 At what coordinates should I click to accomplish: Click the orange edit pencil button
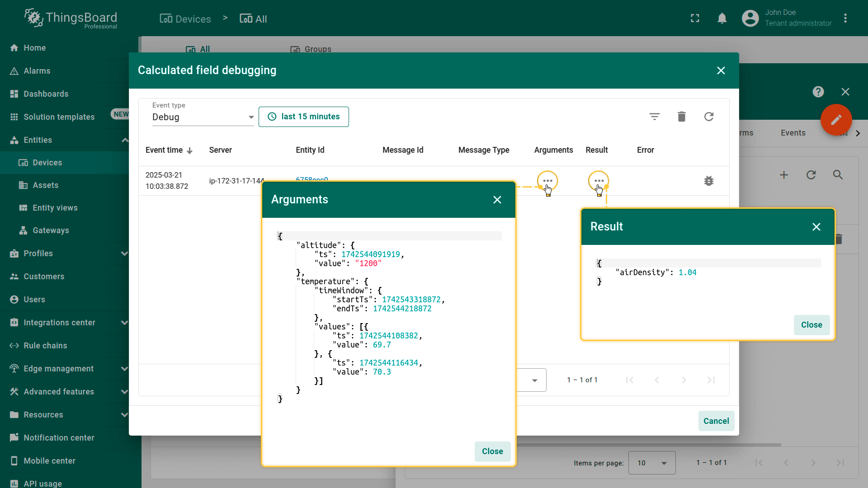[836, 120]
